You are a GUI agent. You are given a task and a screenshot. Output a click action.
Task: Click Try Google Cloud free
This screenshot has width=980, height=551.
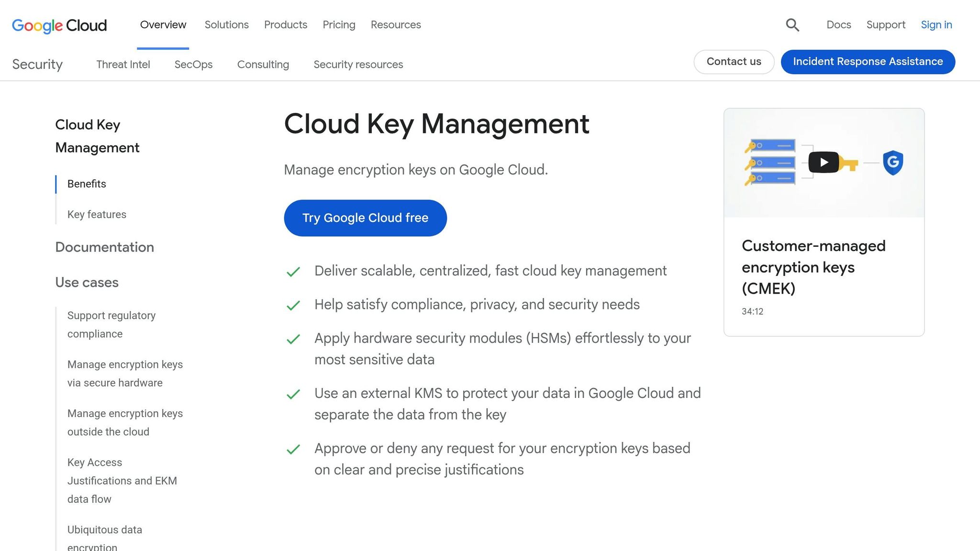pyautogui.click(x=365, y=218)
